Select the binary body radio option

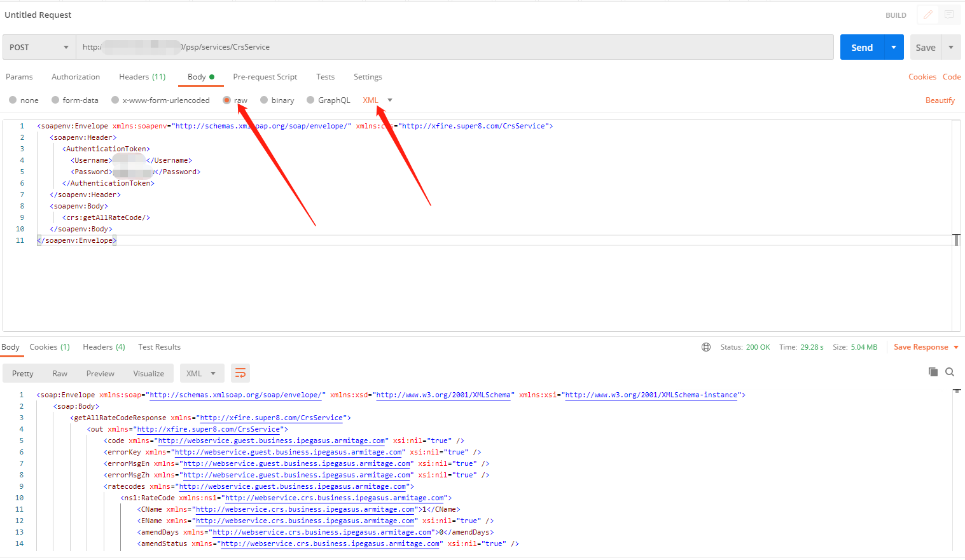click(x=264, y=100)
